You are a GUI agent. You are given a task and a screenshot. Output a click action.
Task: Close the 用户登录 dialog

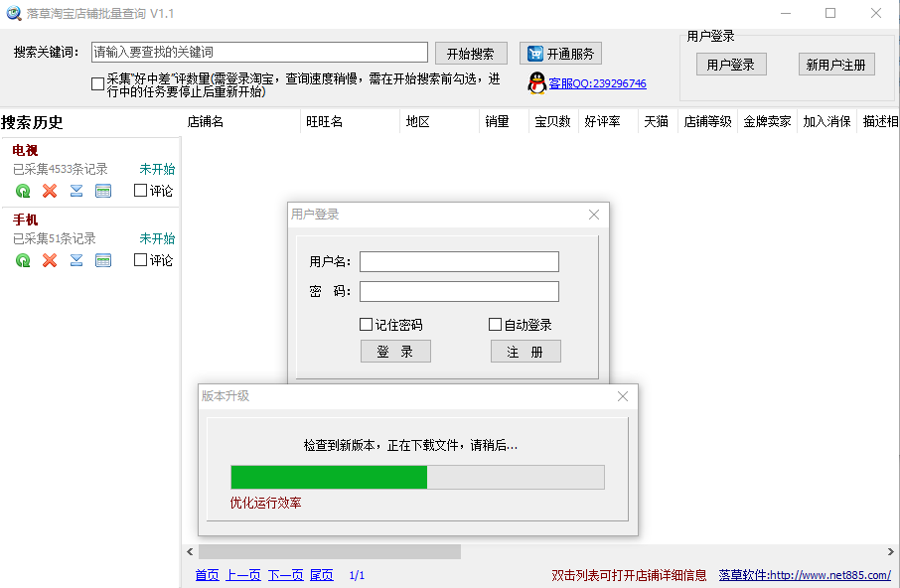[594, 215]
